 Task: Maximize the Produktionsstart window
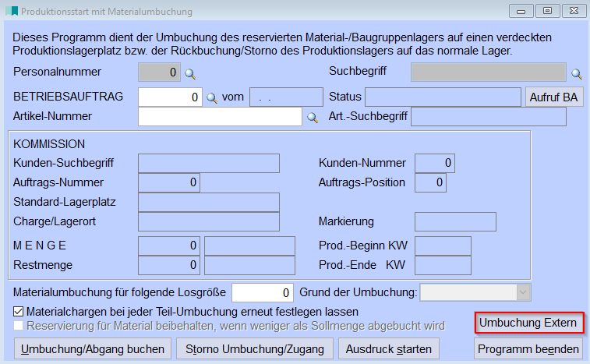coord(547,11)
